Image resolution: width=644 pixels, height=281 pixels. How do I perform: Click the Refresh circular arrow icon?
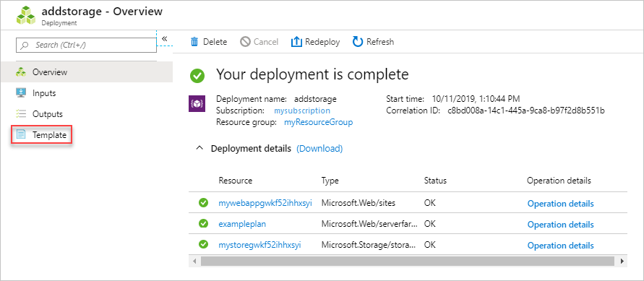tap(358, 42)
